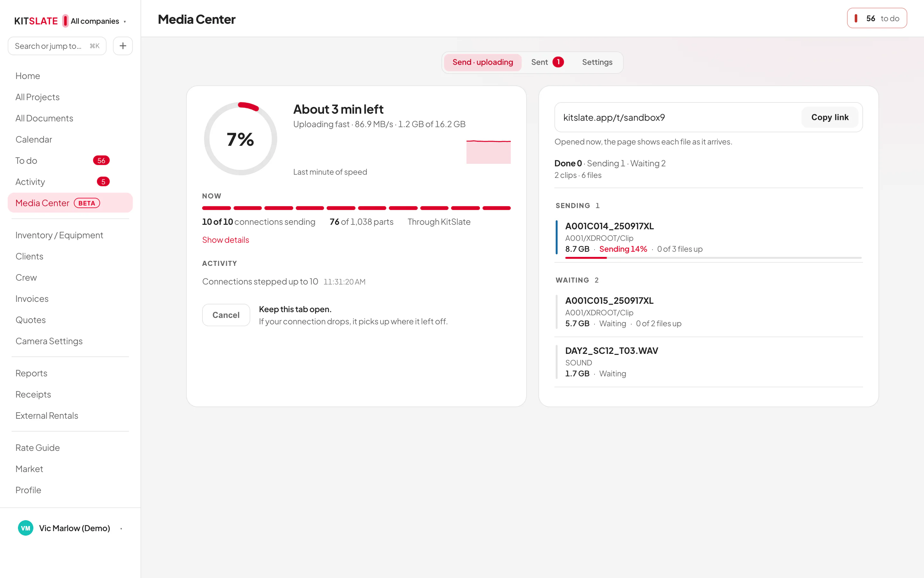The width and height of the screenshot is (924, 578).
Task: Click the Through KitSlate text
Action: tap(439, 222)
